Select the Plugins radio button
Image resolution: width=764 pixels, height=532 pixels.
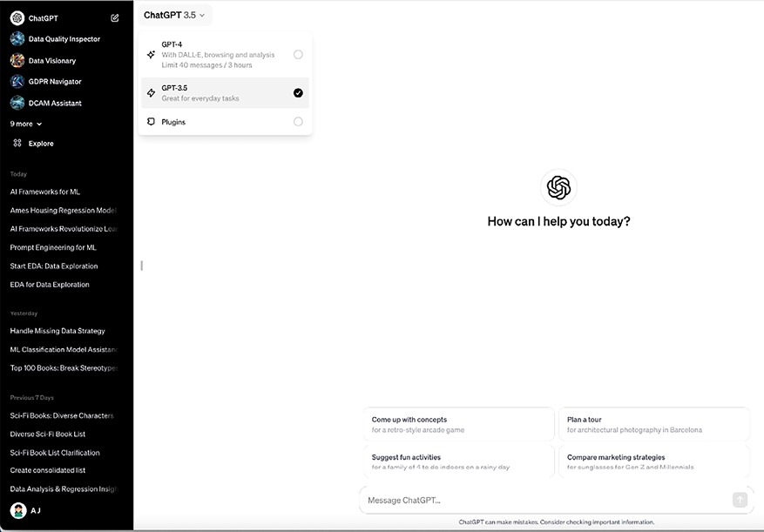(298, 121)
